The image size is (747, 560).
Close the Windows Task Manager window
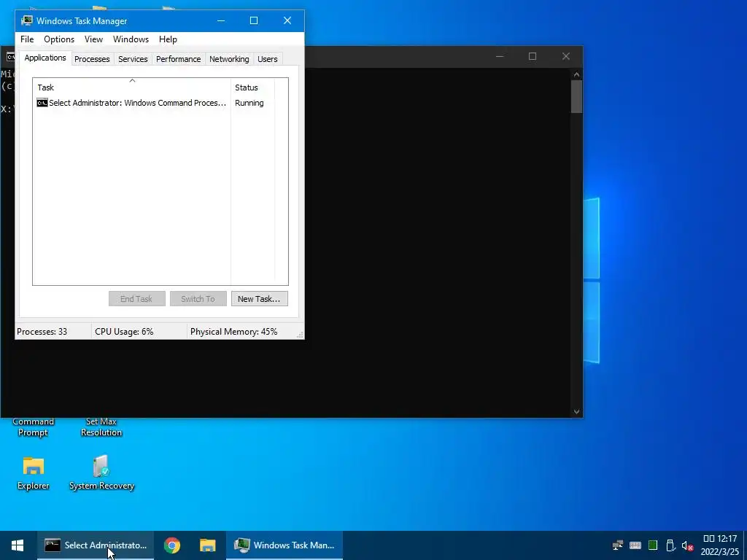pos(287,20)
